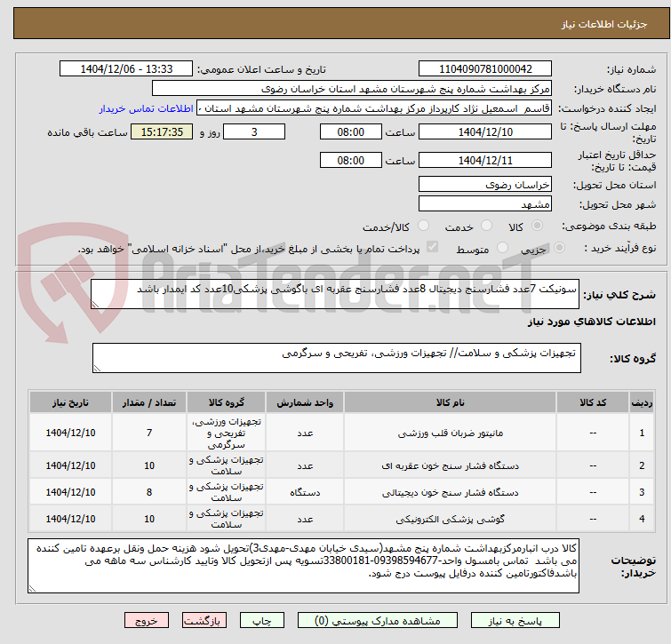Select row دستگاه فشار سنج خون دیجیتالی
Viewport: 671px width, 644px height.
[342, 492]
